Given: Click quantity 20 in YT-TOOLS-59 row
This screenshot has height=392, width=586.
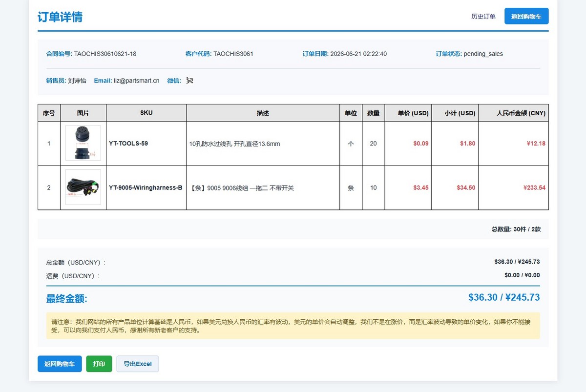Looking at the screenshot, I should 374,144.
